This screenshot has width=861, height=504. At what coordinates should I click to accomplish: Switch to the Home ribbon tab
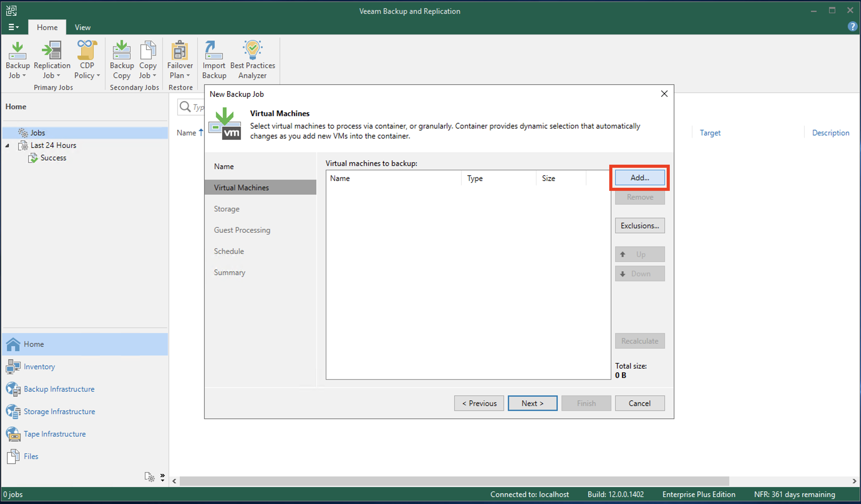(x=47, y=27)
